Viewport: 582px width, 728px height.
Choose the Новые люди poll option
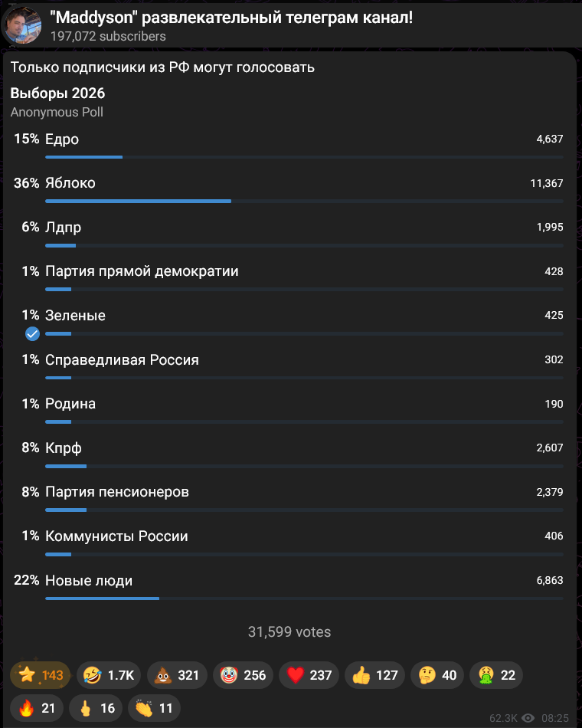point(288,586)
